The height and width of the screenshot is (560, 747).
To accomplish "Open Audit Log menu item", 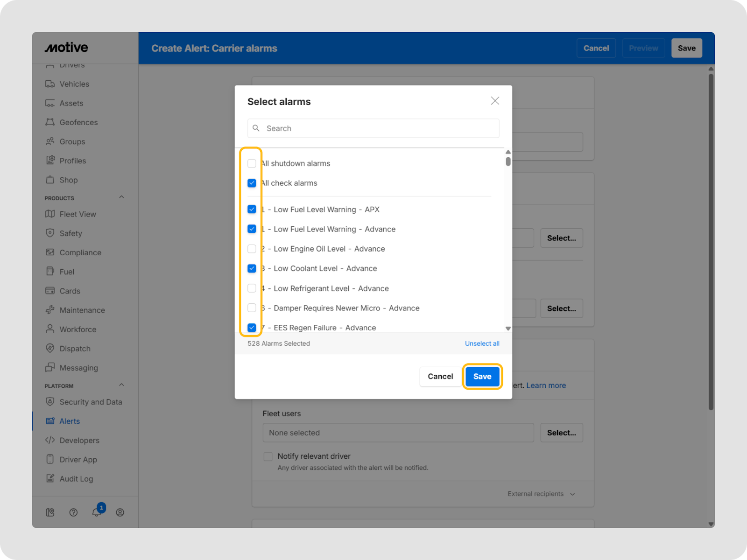I will coord(76,479).
